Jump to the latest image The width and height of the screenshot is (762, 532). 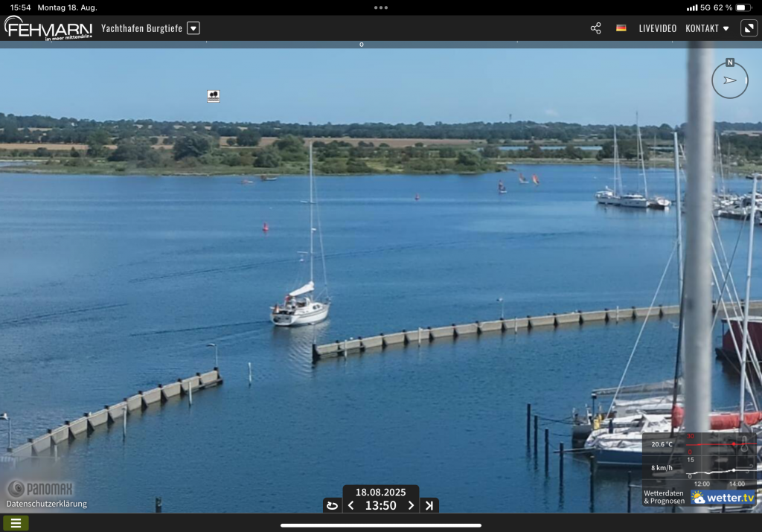(429, 506)
